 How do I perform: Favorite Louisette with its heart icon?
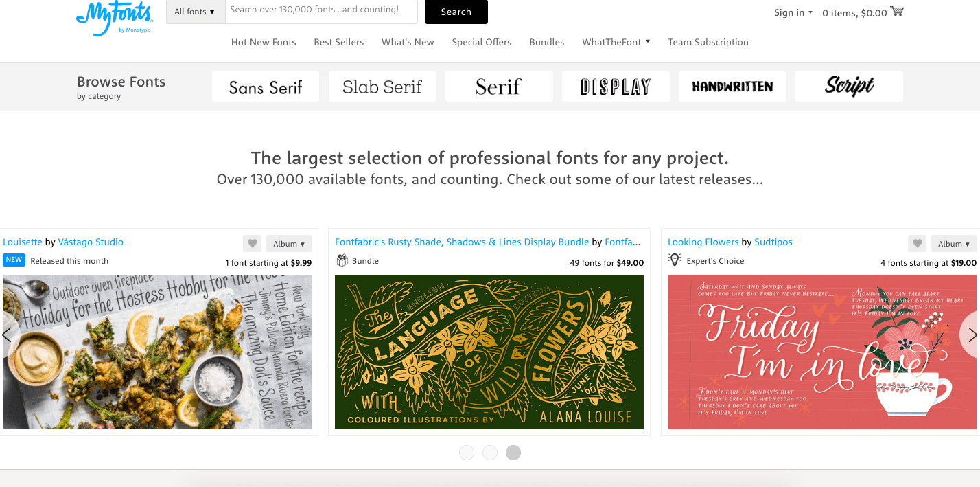pos(252,244)
